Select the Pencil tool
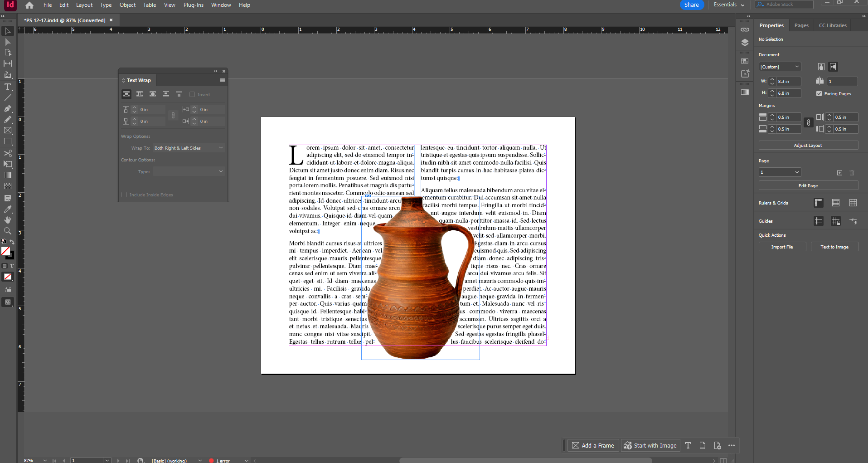Image resolution: width=868 pixels, height=463 pixels. [8, 120]
